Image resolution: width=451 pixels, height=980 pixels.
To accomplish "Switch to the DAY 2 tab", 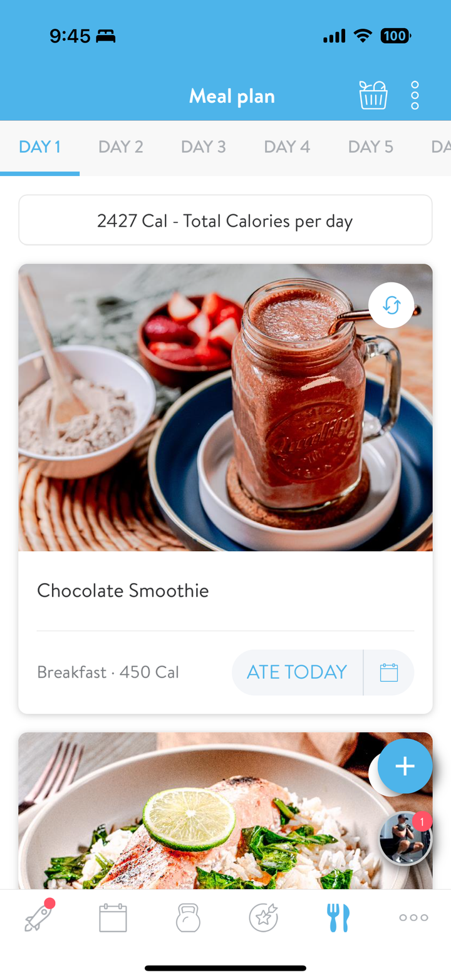I will coord(120,147).
